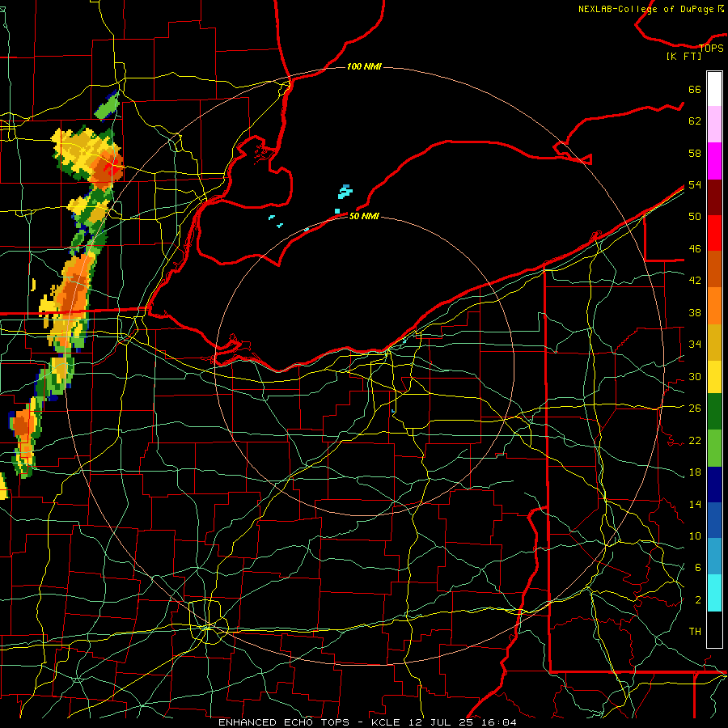Pick the maroon legend swatch
Viewport: 728px width, 728px height.
click(714, 197)
